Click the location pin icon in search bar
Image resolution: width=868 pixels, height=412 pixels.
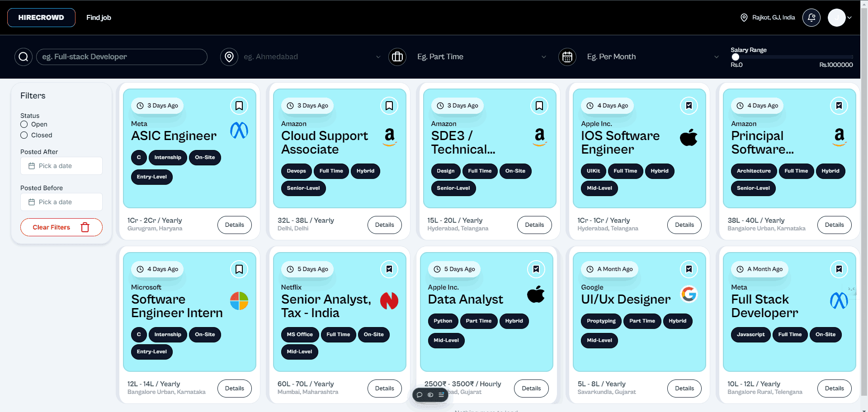[x=229, y=57]
